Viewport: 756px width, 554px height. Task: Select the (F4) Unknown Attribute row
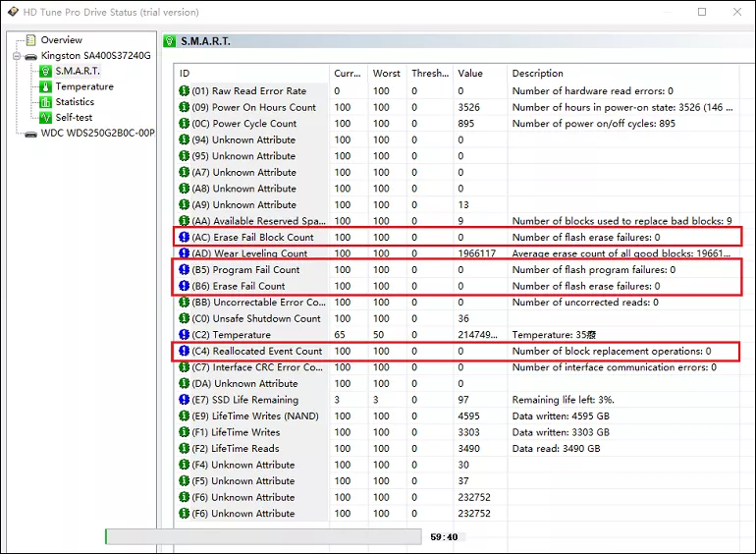[457, 465]
